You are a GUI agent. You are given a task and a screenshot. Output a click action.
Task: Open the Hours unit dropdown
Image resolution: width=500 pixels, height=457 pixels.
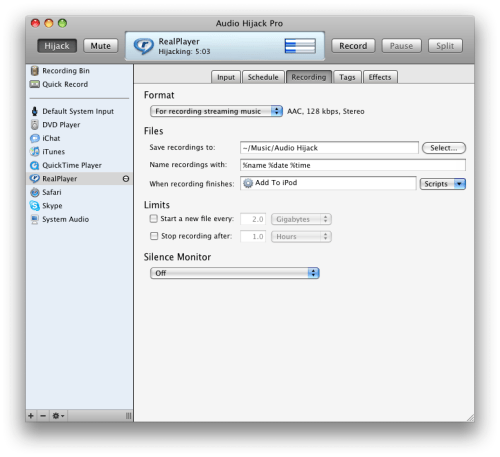pos(301,237)
